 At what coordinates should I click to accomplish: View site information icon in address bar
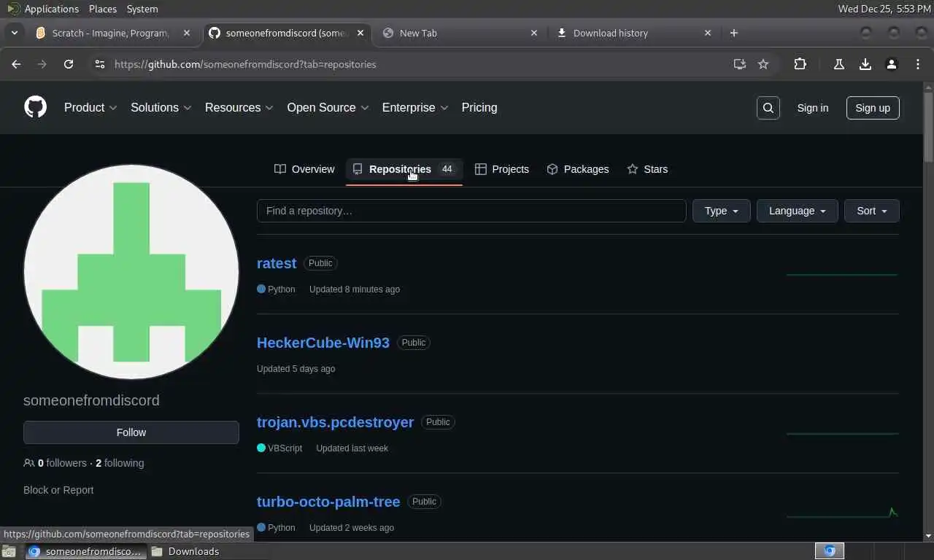(x=100, y=64)
